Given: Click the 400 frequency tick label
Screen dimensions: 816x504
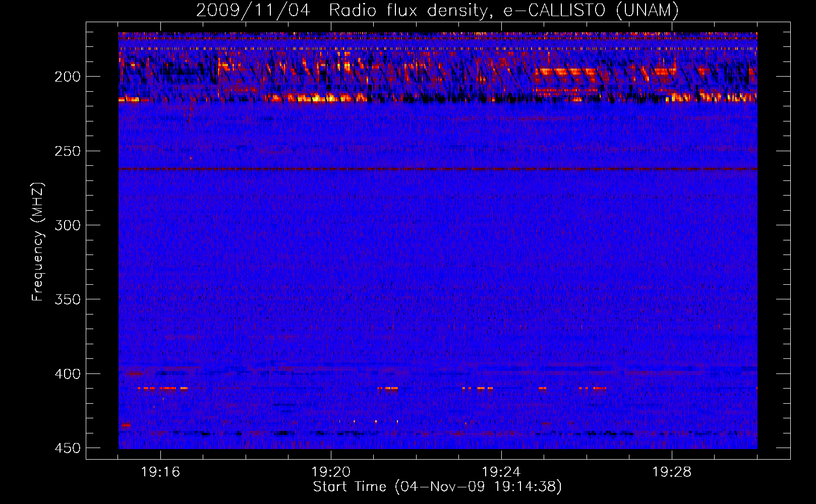Looking at the screenshot, I should (68, 374).
